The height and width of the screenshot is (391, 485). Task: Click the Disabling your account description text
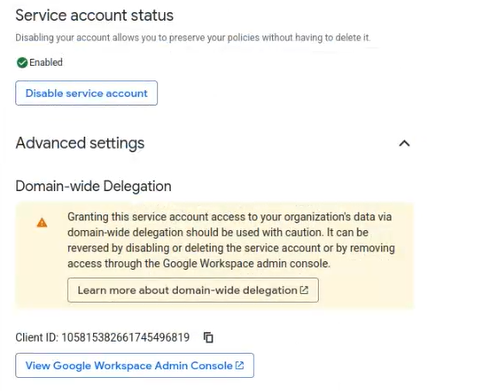coord(193,38)
